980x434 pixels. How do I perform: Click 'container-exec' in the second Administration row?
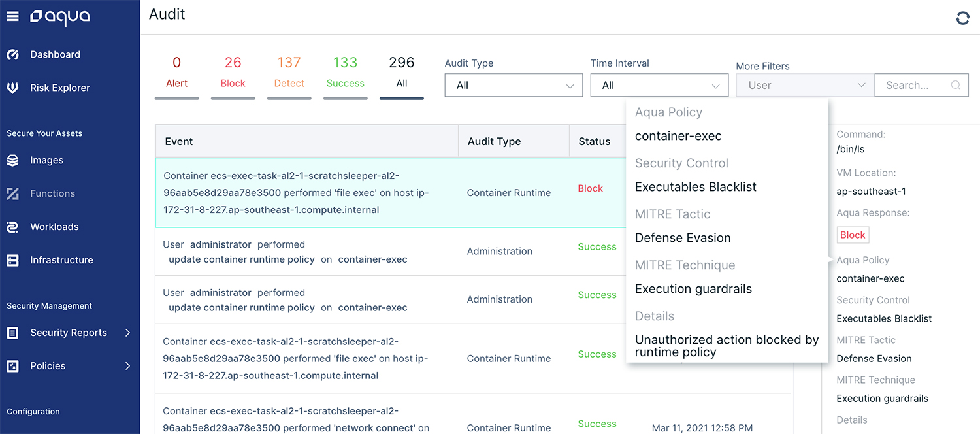point(372,308)
